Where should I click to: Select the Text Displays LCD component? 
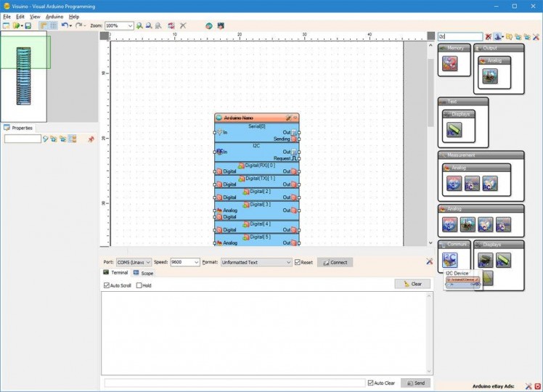coord(453,131)
